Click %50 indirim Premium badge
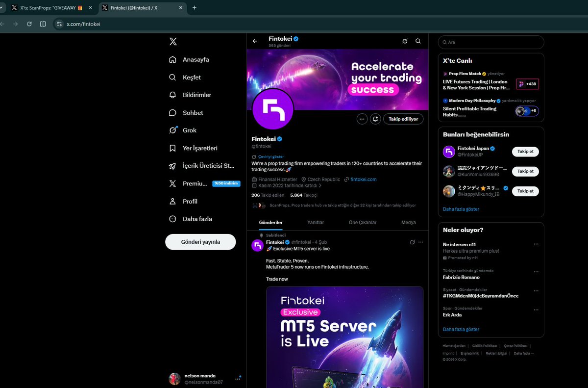The height and width of the screenshot is (388, 588). click(x=226, y=183)
